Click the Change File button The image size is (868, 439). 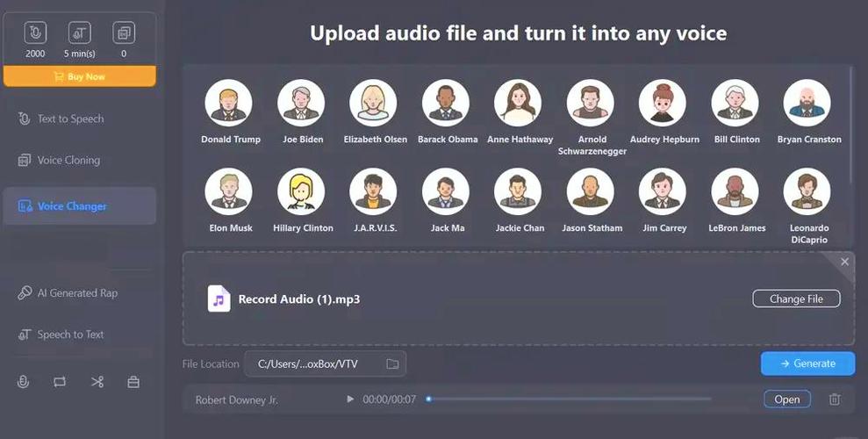tap(796, 299)
